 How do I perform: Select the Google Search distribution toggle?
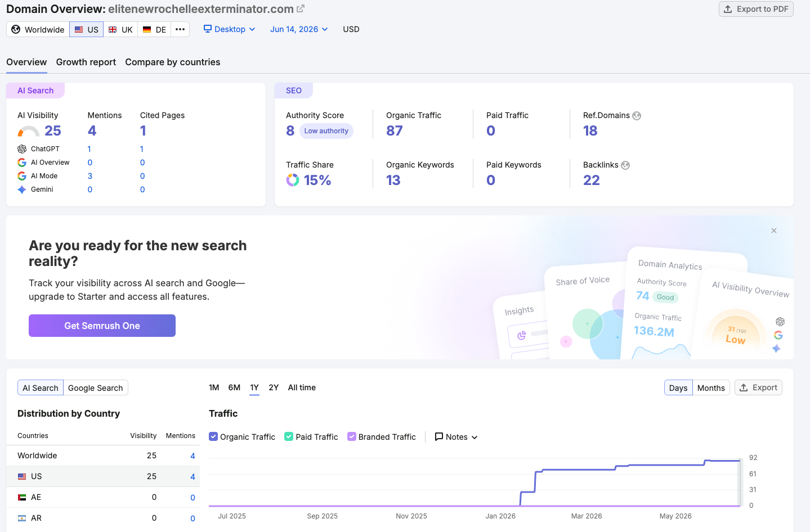[96, 387]
